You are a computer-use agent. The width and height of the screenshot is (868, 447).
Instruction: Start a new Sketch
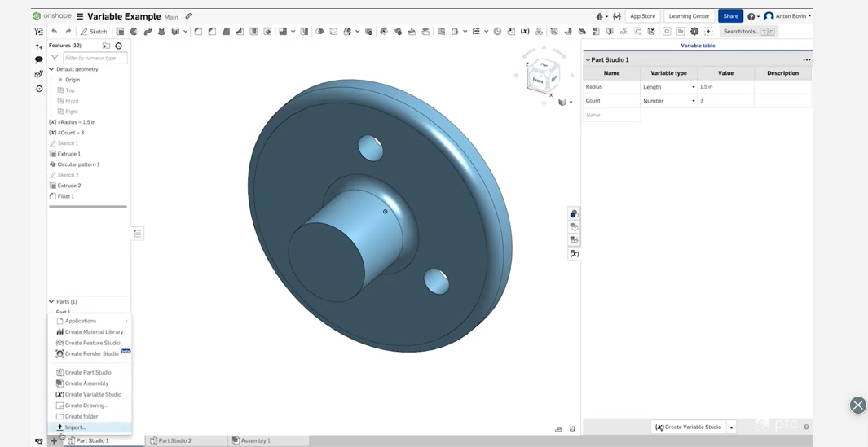point(94,32)
